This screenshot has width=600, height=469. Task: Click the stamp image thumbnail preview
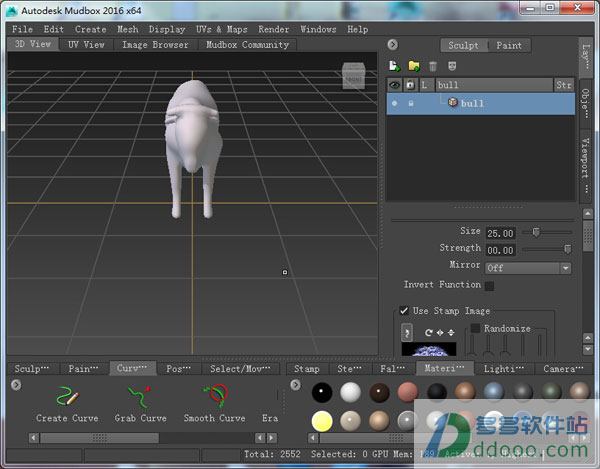[x=429, y=349]
